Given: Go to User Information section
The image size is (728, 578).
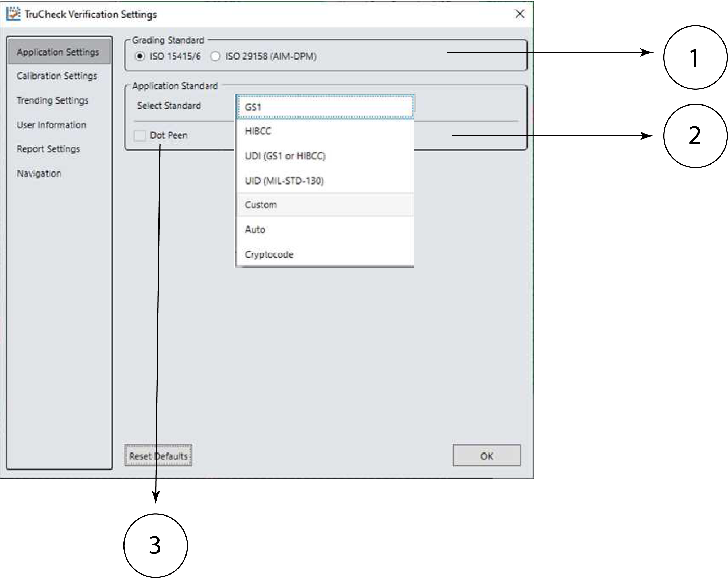Looking at the screenshot, I should click(x=51, y=125).
